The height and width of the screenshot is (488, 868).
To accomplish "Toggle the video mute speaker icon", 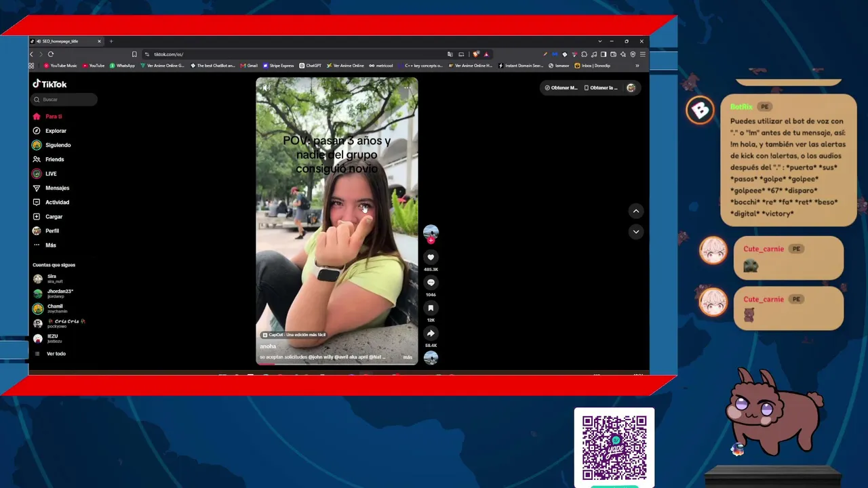I will [267, 87].
